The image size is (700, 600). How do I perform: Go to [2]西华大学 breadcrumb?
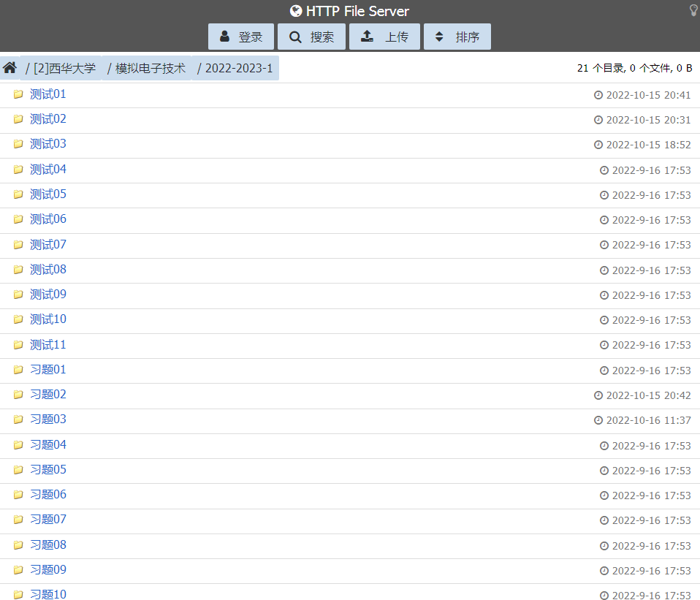(61, 68)
